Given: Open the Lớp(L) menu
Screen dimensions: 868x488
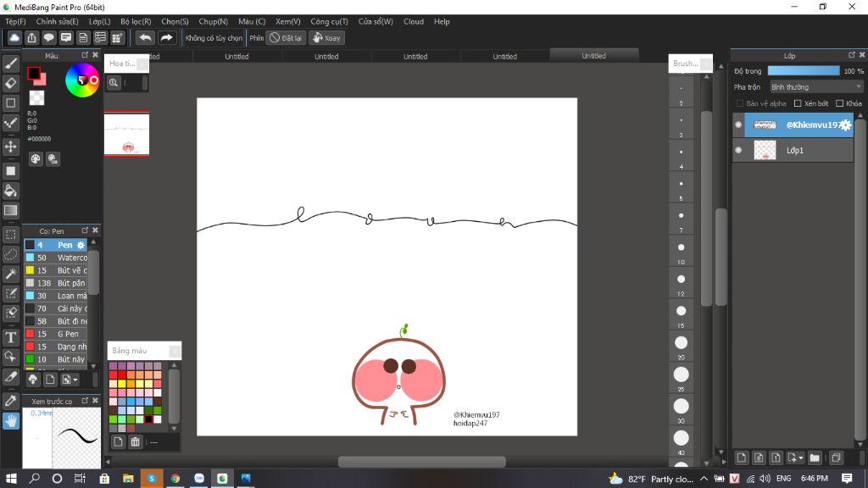Looking at the screenshot, I should point(100,21).
